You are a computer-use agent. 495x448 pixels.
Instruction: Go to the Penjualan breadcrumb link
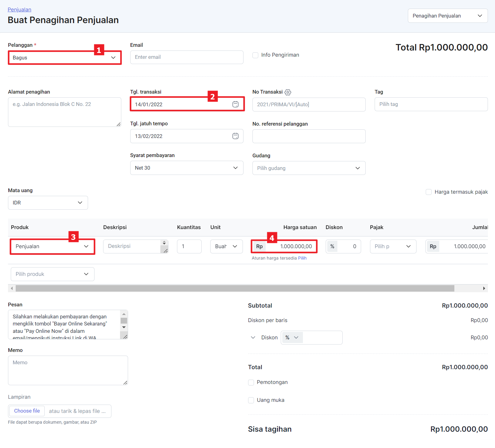[19, 10]
